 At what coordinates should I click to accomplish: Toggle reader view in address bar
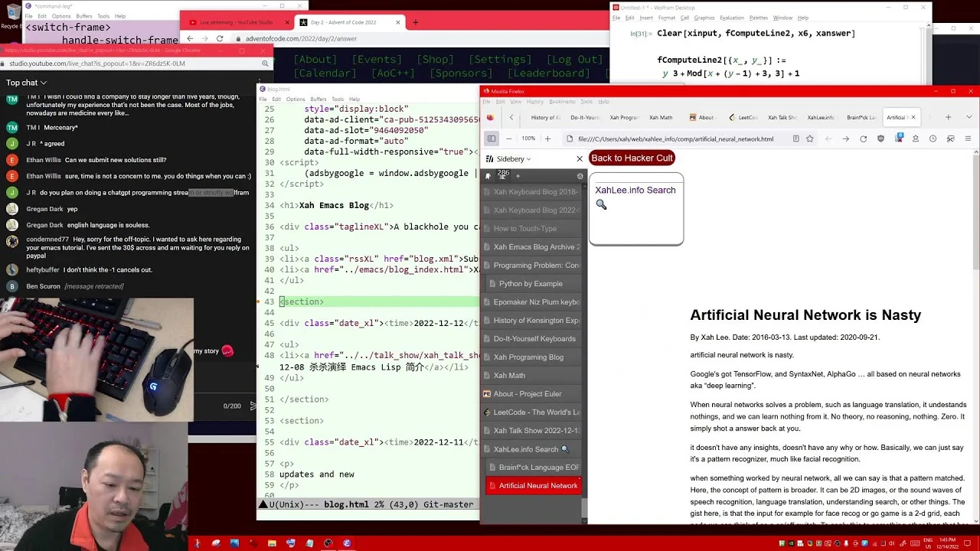pos(796,139)
